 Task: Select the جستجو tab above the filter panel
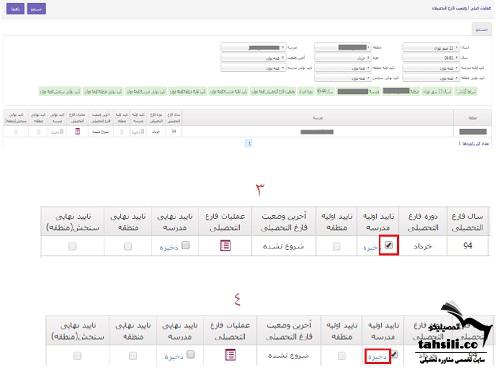[482, 30]
